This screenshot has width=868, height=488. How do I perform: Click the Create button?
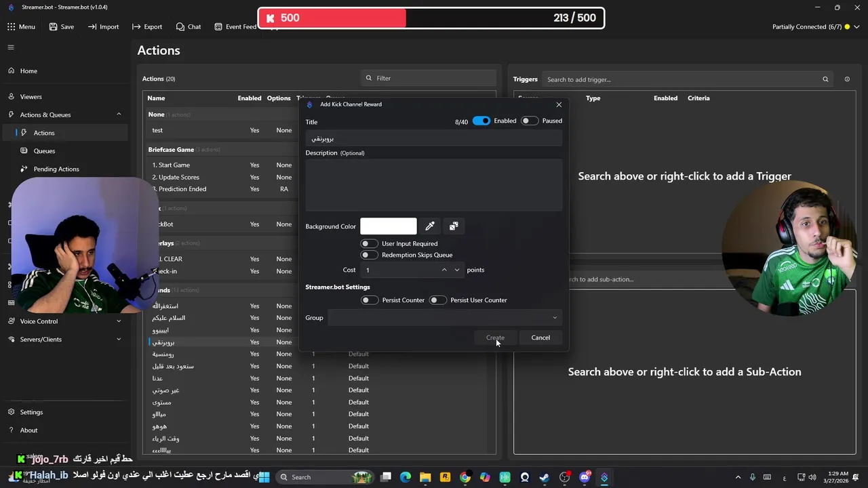coord(495,338)
